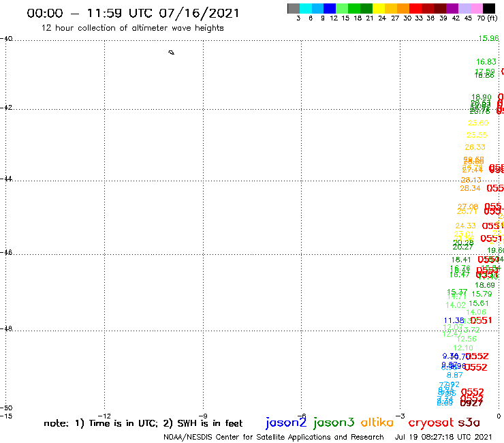This screenshot has width=504, height=443.
Task: Select the light blue reading 8.87
Action: 454,375
